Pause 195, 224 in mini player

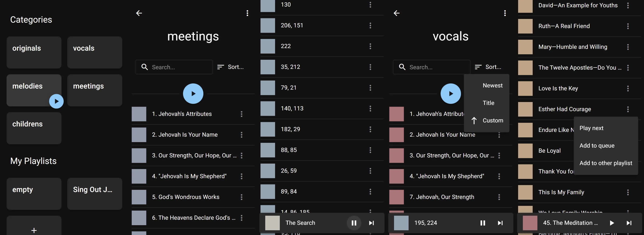(x=482, y=223)
